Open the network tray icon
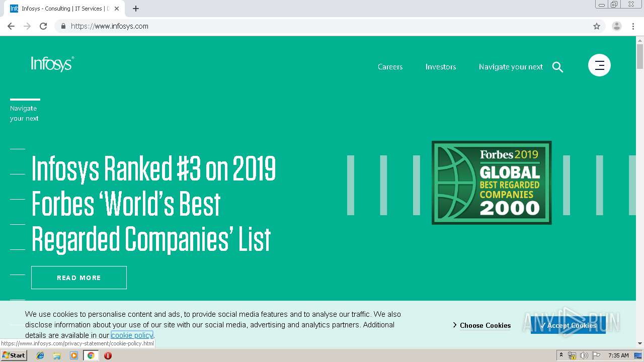The height and width of the screenshot is (362, 644). point(572,355)
